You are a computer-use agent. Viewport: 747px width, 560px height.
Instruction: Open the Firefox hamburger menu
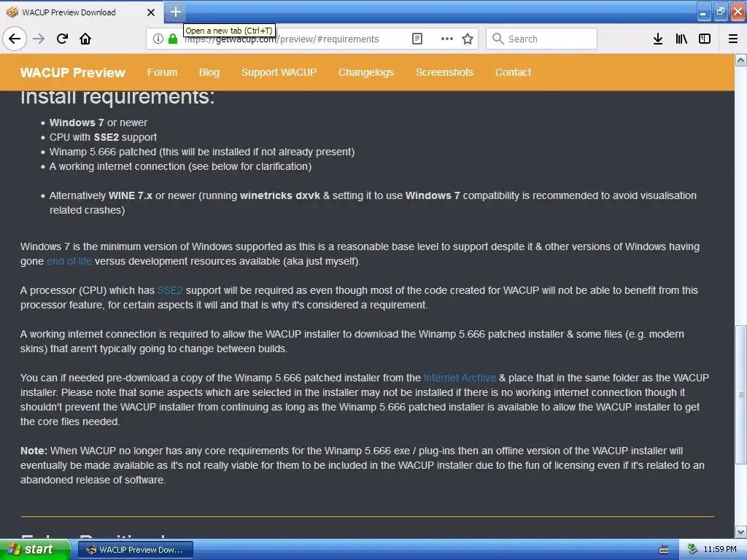[732, 39]
